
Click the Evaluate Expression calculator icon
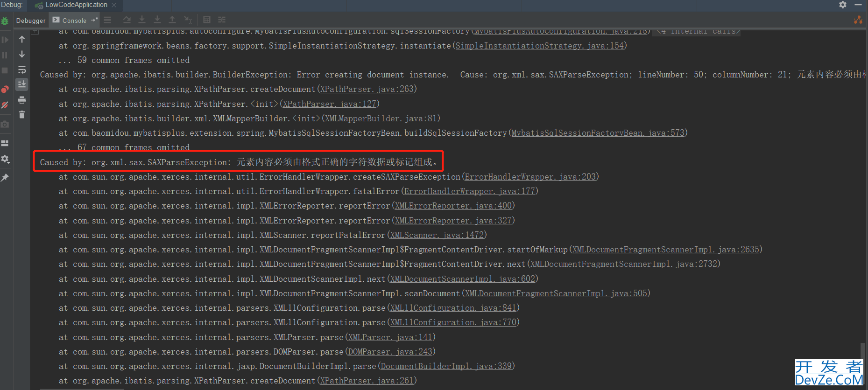point(207,20)
